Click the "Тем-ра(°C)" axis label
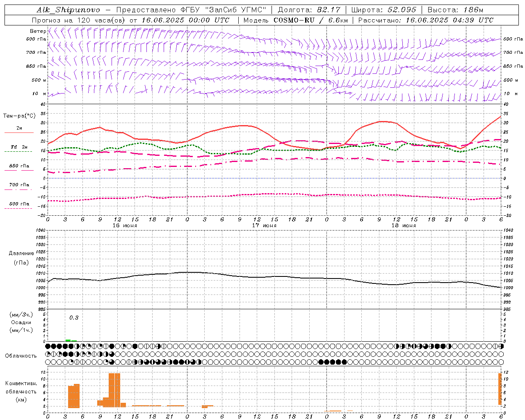This screenshot has width=525, height=420. point(19,116)
